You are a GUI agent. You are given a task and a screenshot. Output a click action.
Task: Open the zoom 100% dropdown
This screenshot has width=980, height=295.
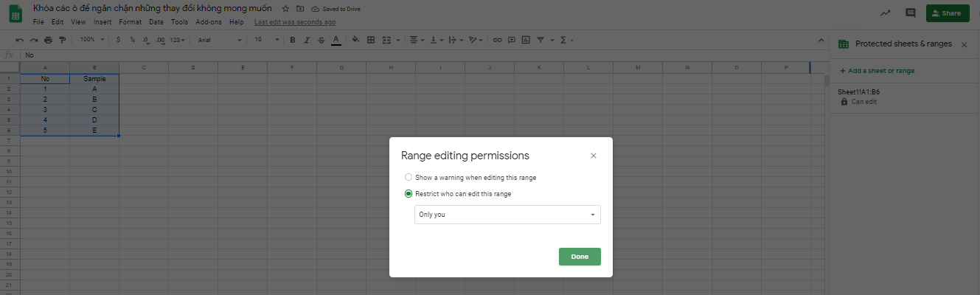point(91,40)
